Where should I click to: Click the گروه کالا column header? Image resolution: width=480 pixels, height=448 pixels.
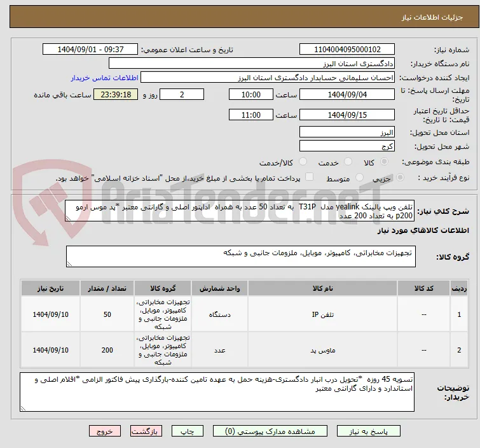pos(163,288)
